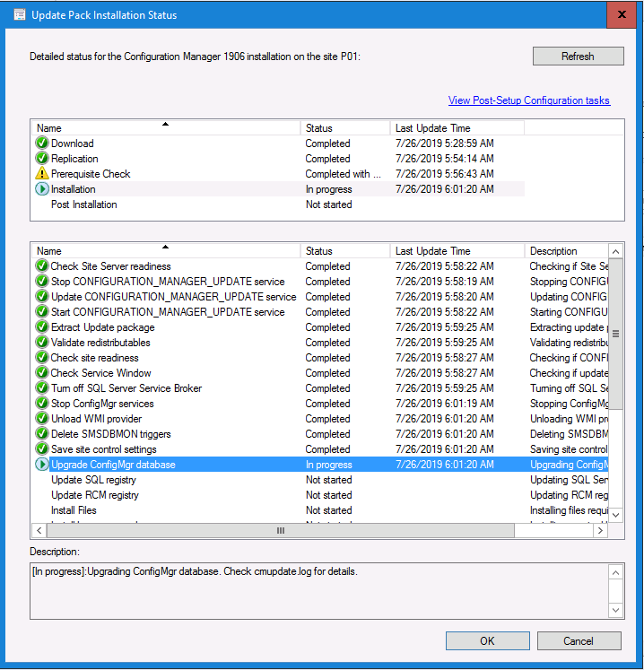The height and width of the screenshot is (670, 644).
Task: Select the Upgrade ConfigMgr database row
Action: tap(319, 464)
